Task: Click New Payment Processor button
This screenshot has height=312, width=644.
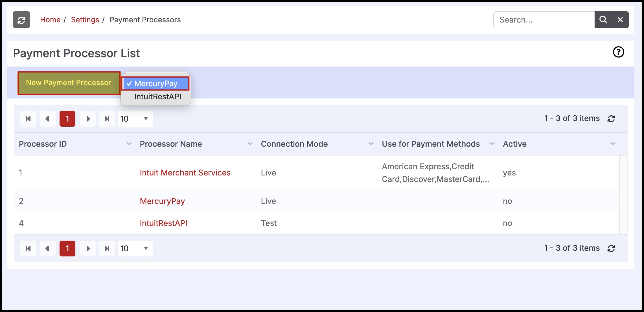Action: pyautogui.click(x=69, y=83)
